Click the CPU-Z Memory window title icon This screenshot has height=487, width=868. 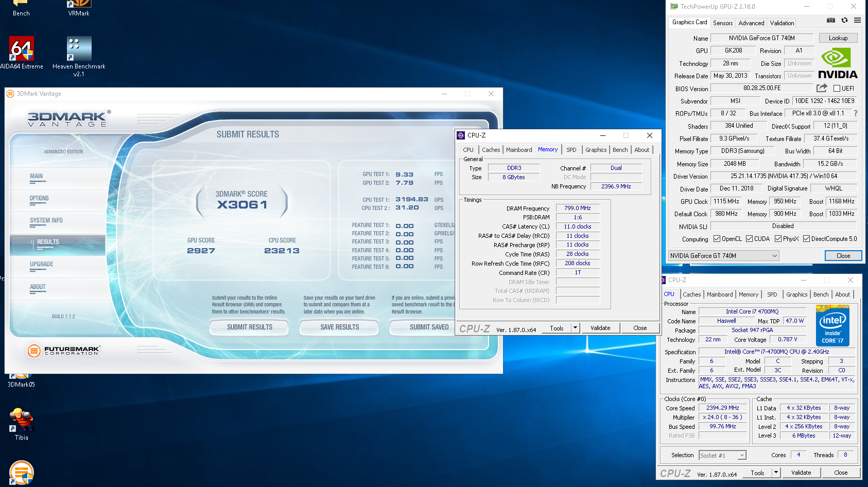coord(461,135)
